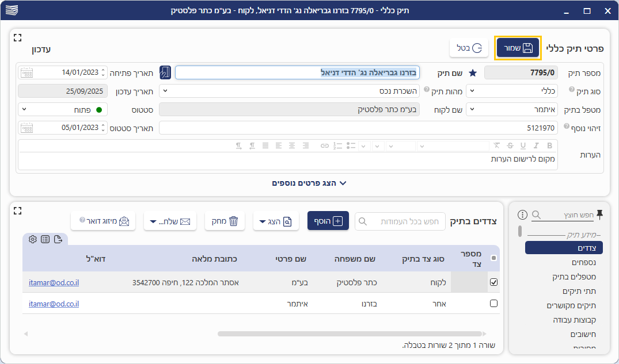Click the pin icon in side panel
Screen dimensions: 619x364
point(599,214)
